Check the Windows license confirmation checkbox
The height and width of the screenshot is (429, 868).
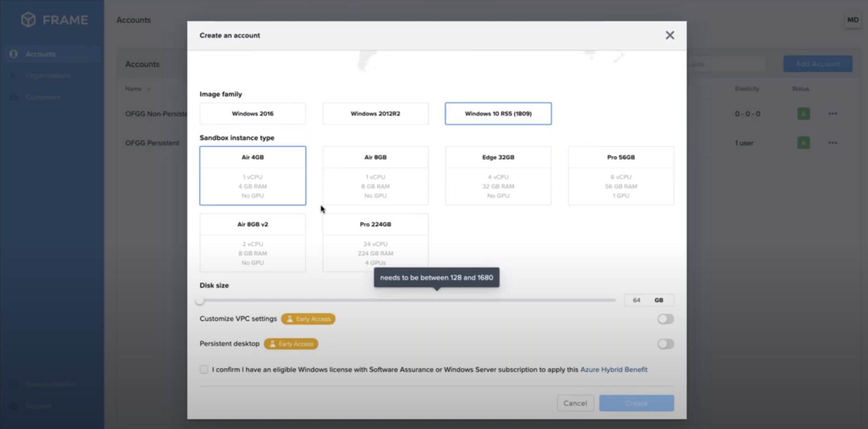click(x=204, y=370)
